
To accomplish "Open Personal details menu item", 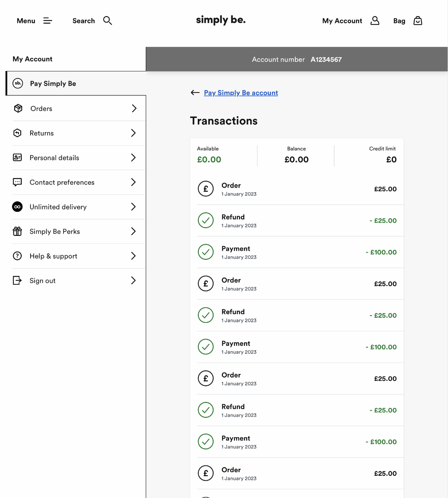I will 79,158.
